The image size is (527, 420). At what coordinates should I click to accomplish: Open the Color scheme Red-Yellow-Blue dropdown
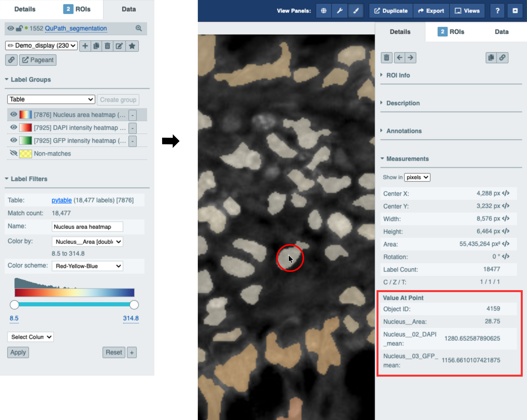pyautogui.click(x=88, y=266)
